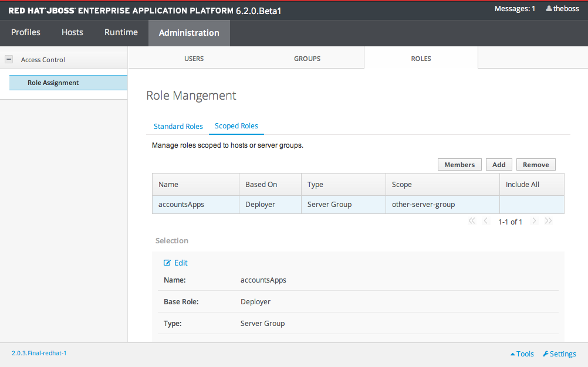Open the Hosts section

(x=72, y=32)
